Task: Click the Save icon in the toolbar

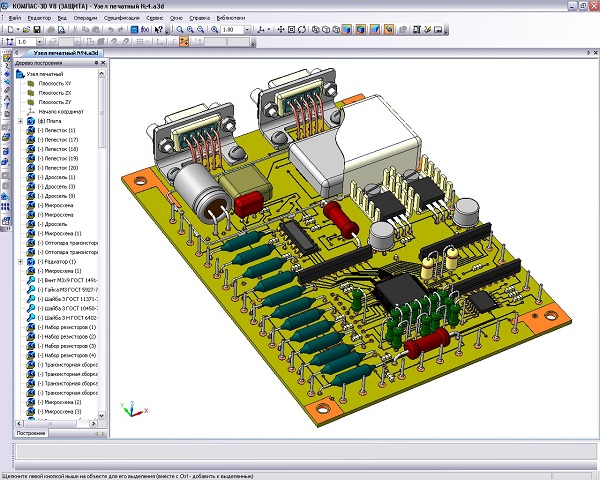Action: coord(37,30)
